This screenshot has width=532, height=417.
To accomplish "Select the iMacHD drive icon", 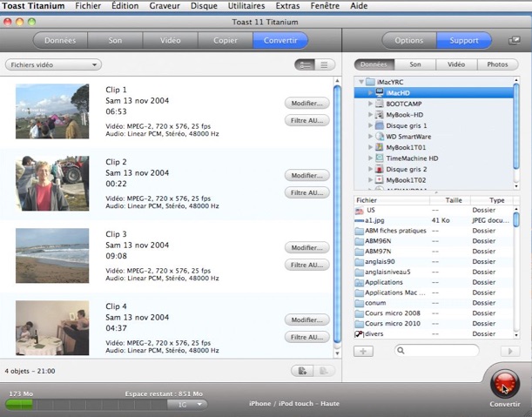I will coord(380,92).
